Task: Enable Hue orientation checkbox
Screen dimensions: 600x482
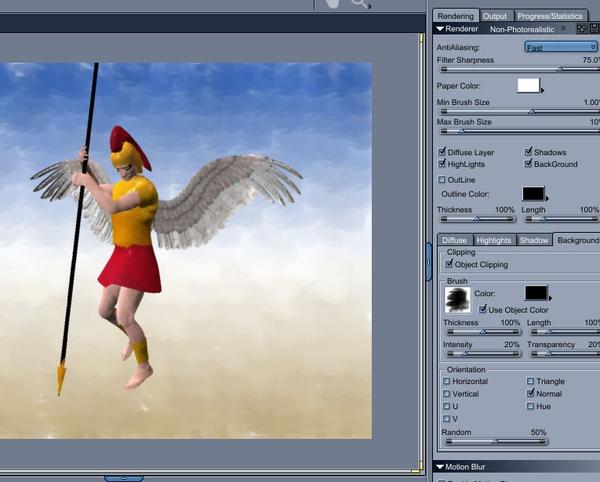Action: (530, 406)
